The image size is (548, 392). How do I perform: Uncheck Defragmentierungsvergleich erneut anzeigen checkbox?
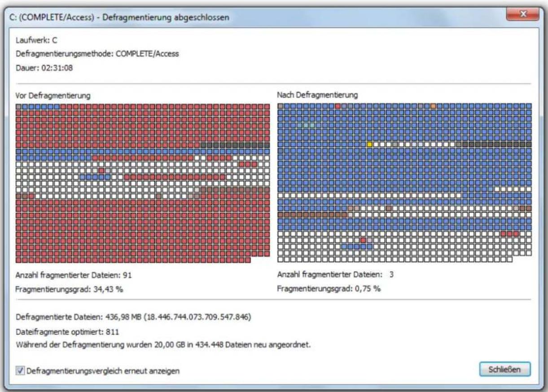coord(20,371)
